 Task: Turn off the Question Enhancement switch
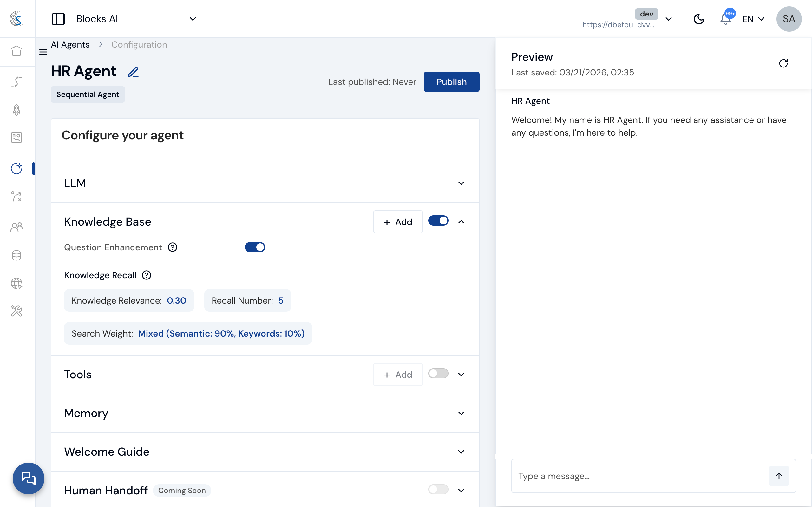255,247
